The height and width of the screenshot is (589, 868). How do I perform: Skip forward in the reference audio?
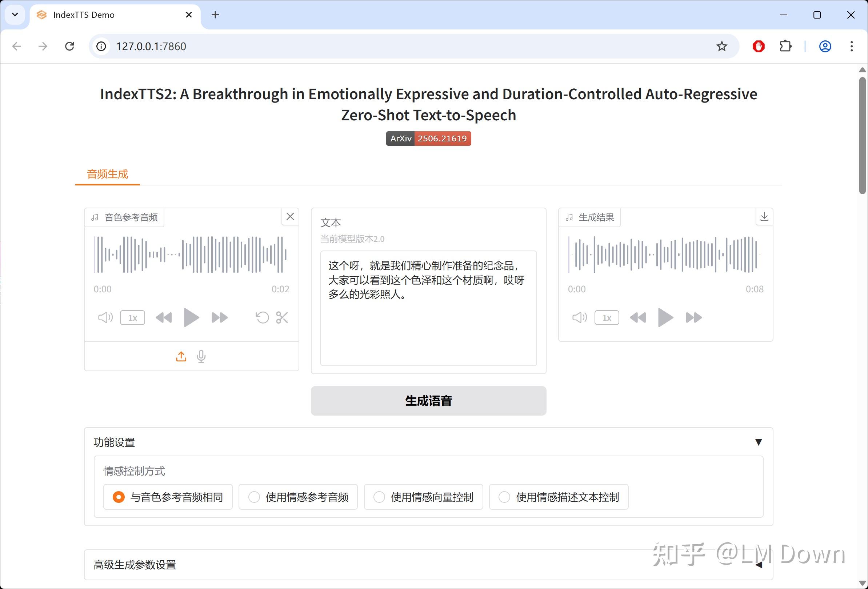point(219,317)
